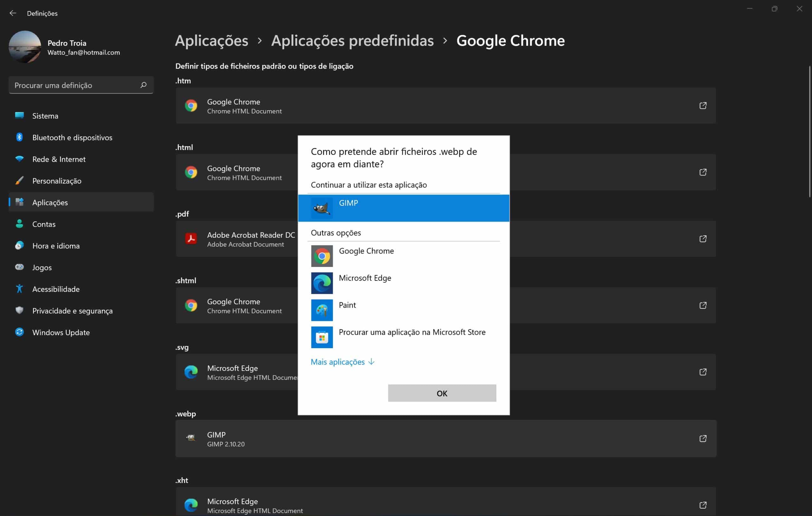This screenshot has height=516, width=812.
Task: Open external link icon for .htm row
Action: tap(703, 106)
